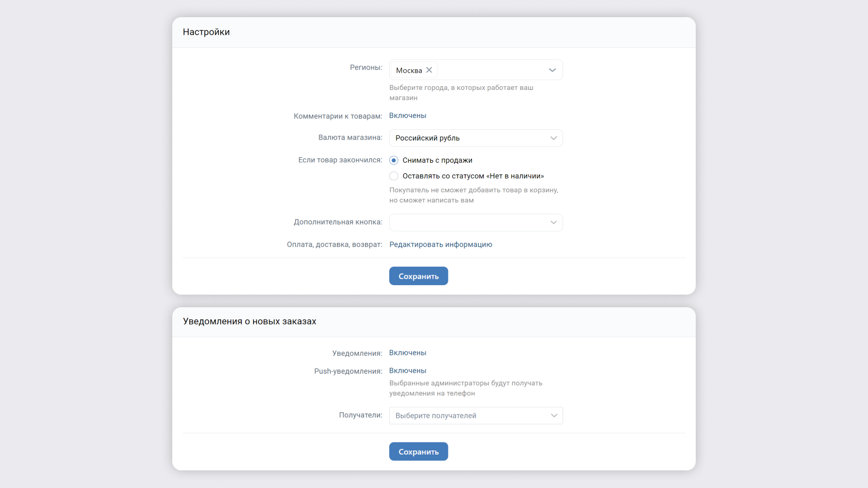The height and width of the screenshot is (488, 868).
Task: Open the Валюта магазина dropdown
Action: 476,138
